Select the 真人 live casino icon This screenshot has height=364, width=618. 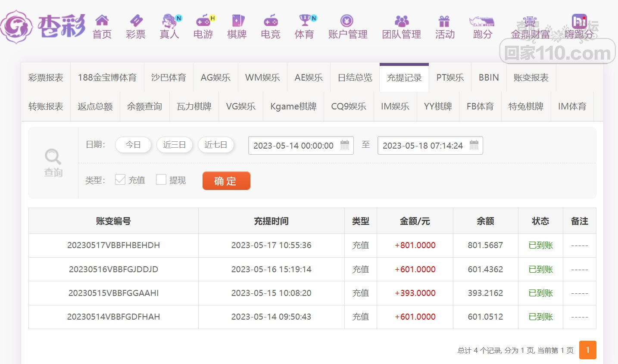pos(169,21)
